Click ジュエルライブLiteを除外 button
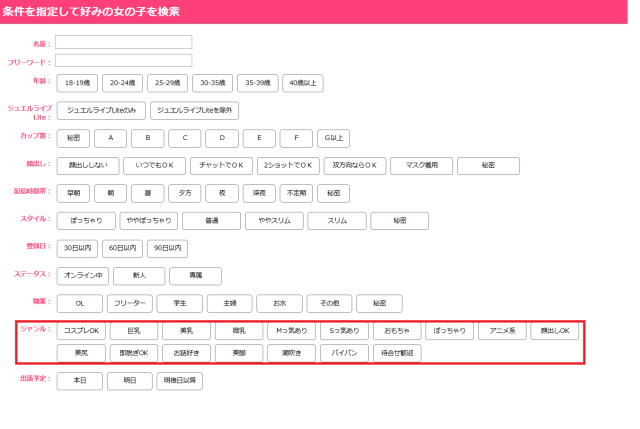This screenshot has width=640, height=429. pos(195,110)
